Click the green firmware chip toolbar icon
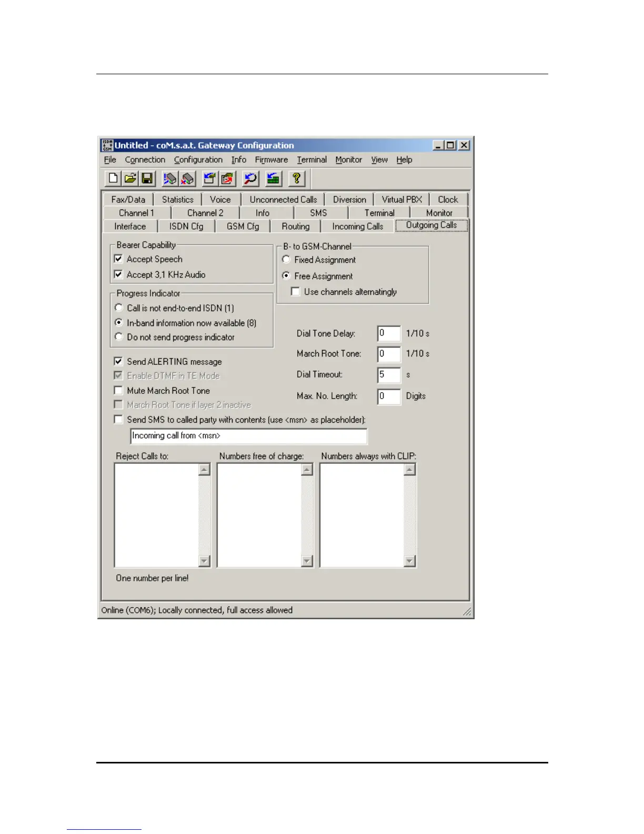Image resolution: width=644 pixels, height=834 pixels. click(274, 179)
